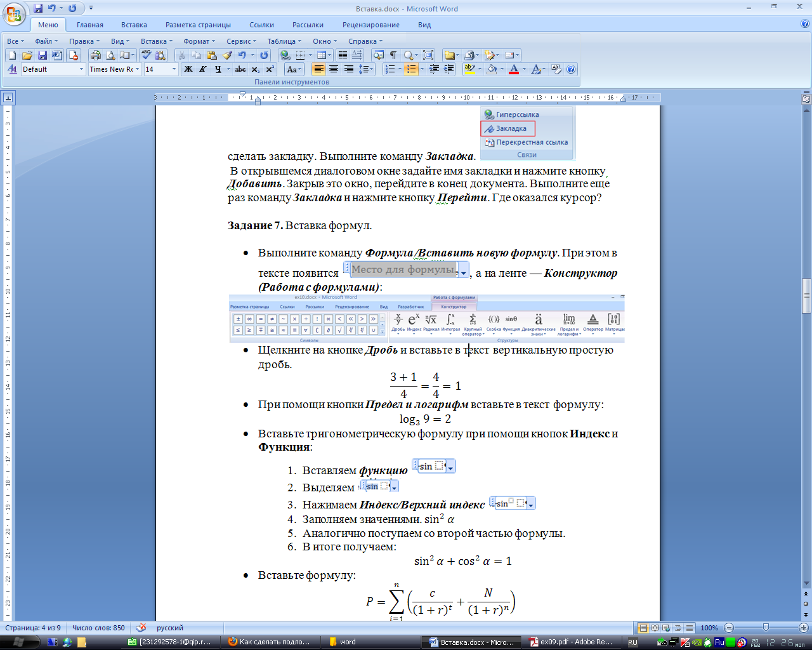Open the Таблица menu
This screenshot has height=650, width=812.
pyautogui.click(x=284, y=41)
